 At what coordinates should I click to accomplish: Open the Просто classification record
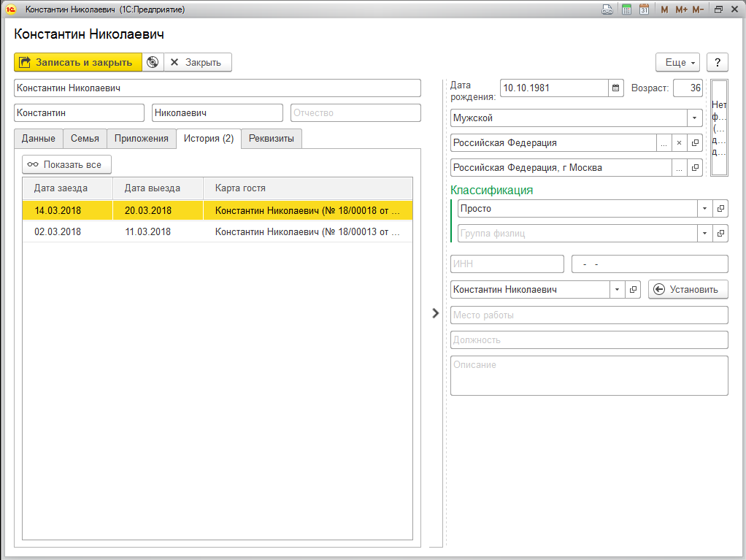coord(720,208)
